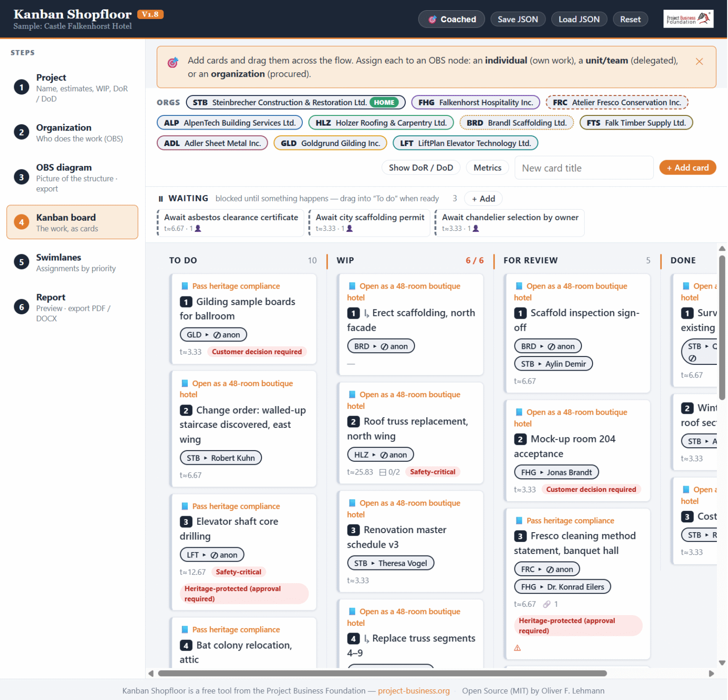Open step 6 Report

tap(72, 307)
